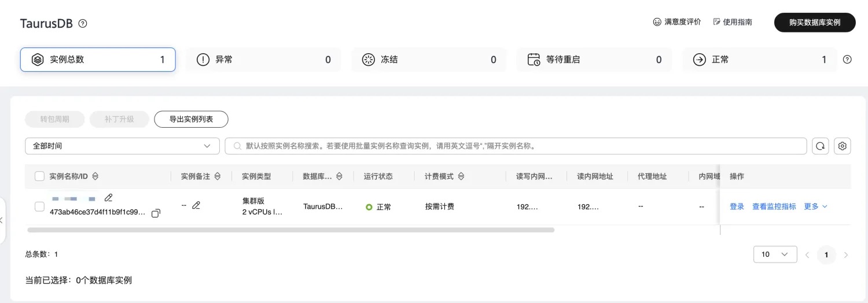Sort by 实例名称/ID column
This screenshot has width=868, height=303.
(95, 176)
